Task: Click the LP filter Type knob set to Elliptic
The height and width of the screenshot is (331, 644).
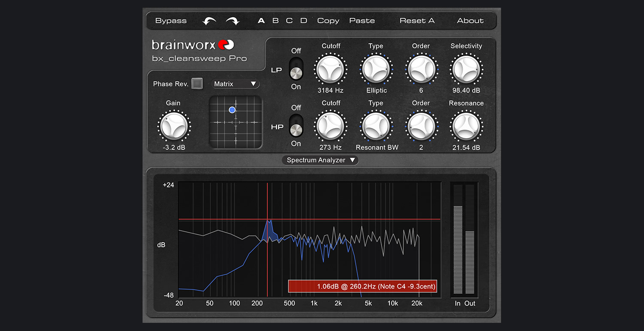Action: 376,68
